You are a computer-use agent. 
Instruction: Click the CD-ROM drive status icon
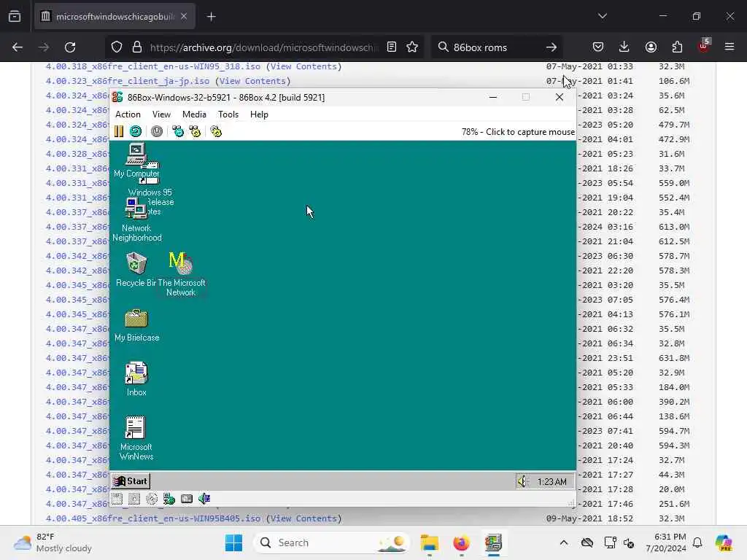[152, 499]
